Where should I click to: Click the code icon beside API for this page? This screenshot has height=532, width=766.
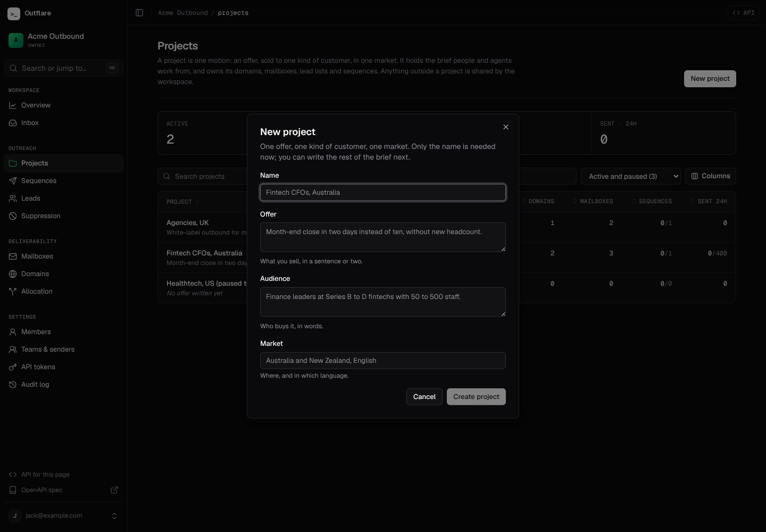click(13, 475)
